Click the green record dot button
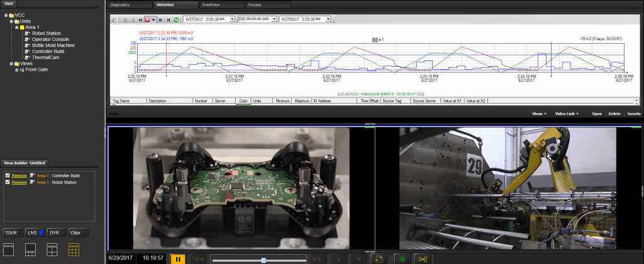The width and height of the screenshot is (644, 264). (401, 258)
